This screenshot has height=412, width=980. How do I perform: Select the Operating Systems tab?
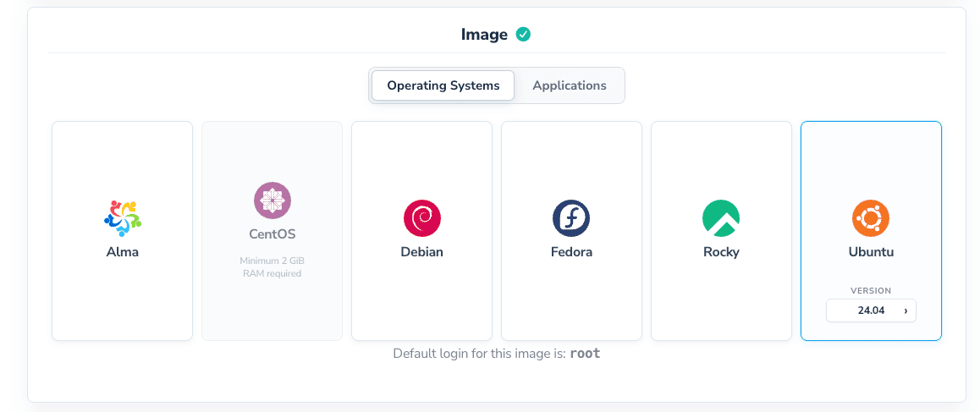click(443, 85)
